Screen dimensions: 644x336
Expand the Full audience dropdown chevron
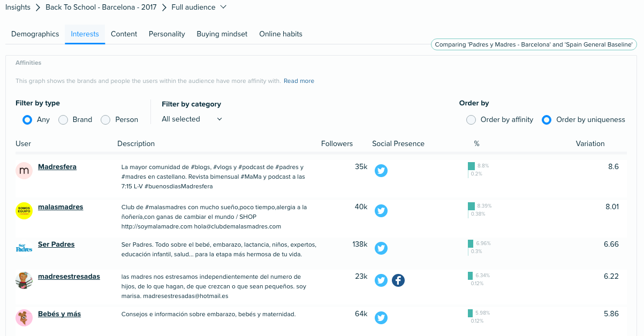tap(223, 7)
